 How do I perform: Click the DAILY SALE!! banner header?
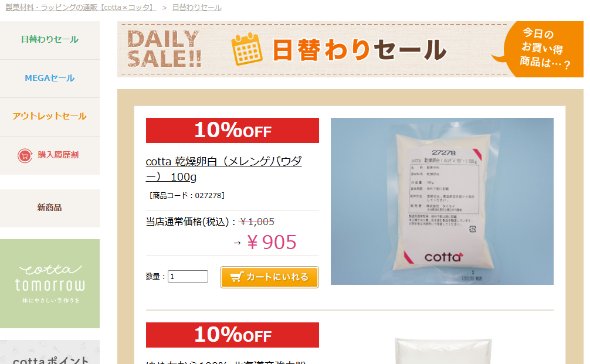350,49
